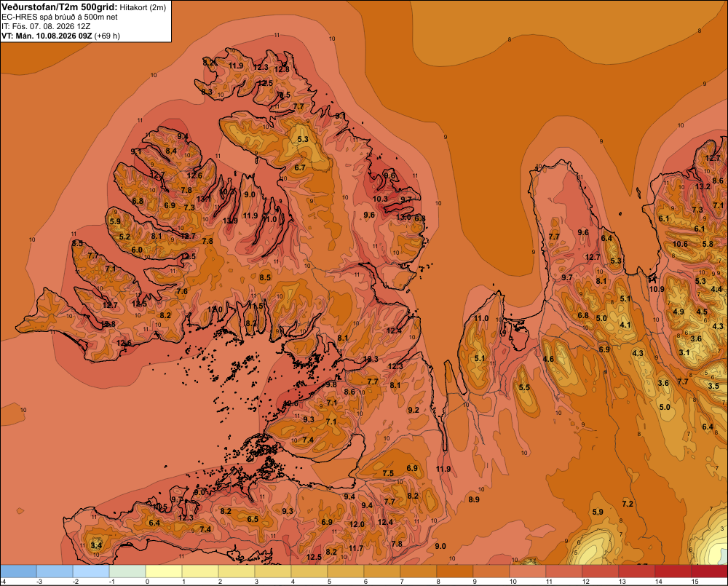
Task: Click the 4.6 temperature label on the map
Action: click(548, 359)
